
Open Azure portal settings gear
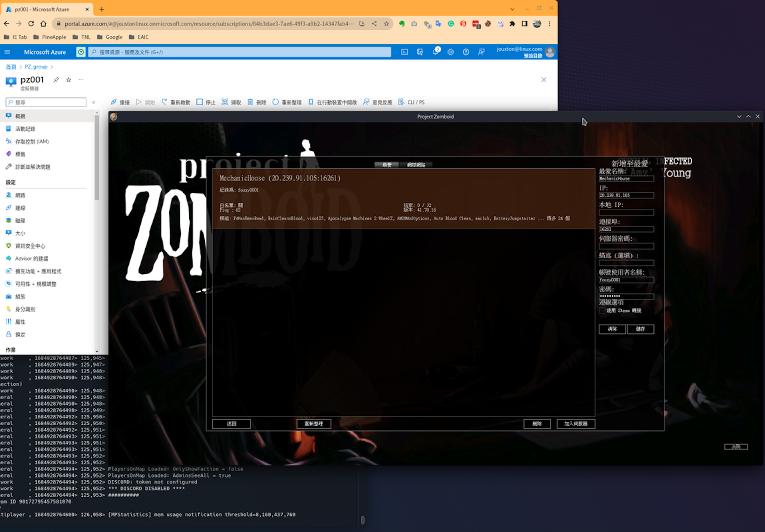pyautogui.click(x=450, y=52)
